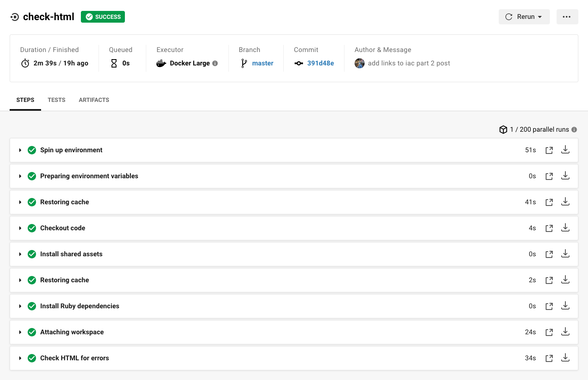Viewport: 588px width, 380px height.
Task: Click the author avatar next to the commit message
Action: [x=360, y=63]
